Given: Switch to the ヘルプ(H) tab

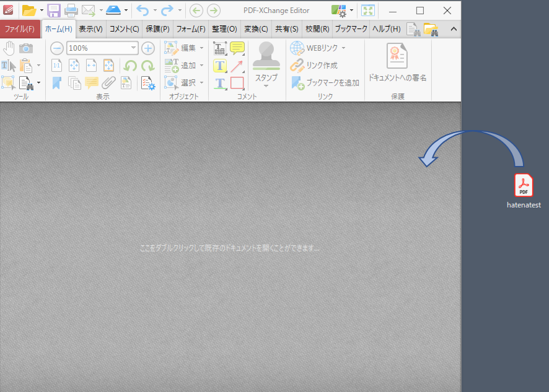Looking at the screenshot, I should click(387, 29).
